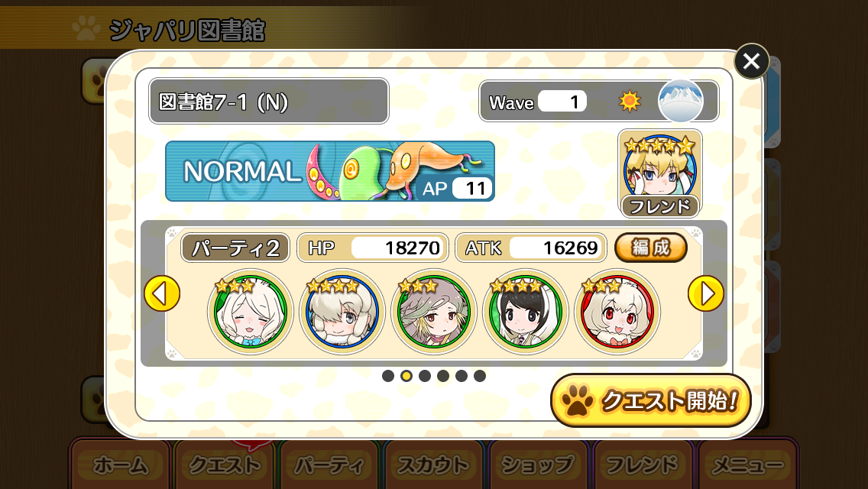This screenshot has width=868, height=489.
Task: Select the blue-ringed second party character
Action: pos(342,312)
